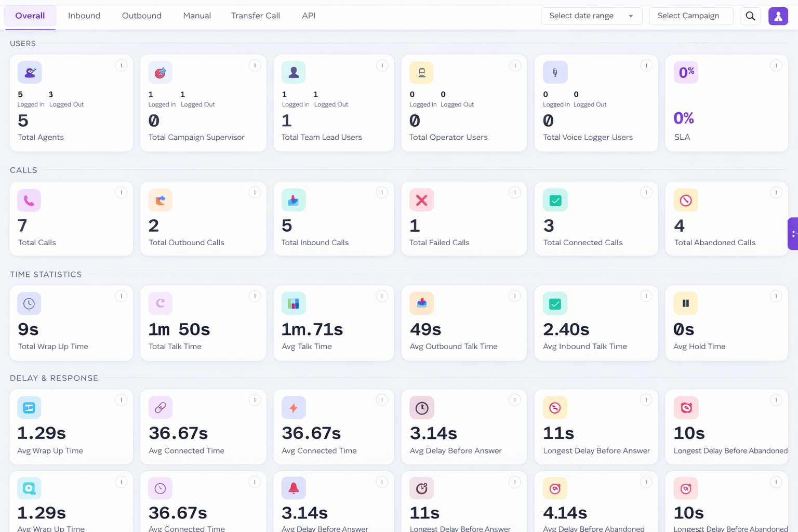The image size is (798, 532).
Task: Open the Select Campaign dropdown
Action: (691, 16)
